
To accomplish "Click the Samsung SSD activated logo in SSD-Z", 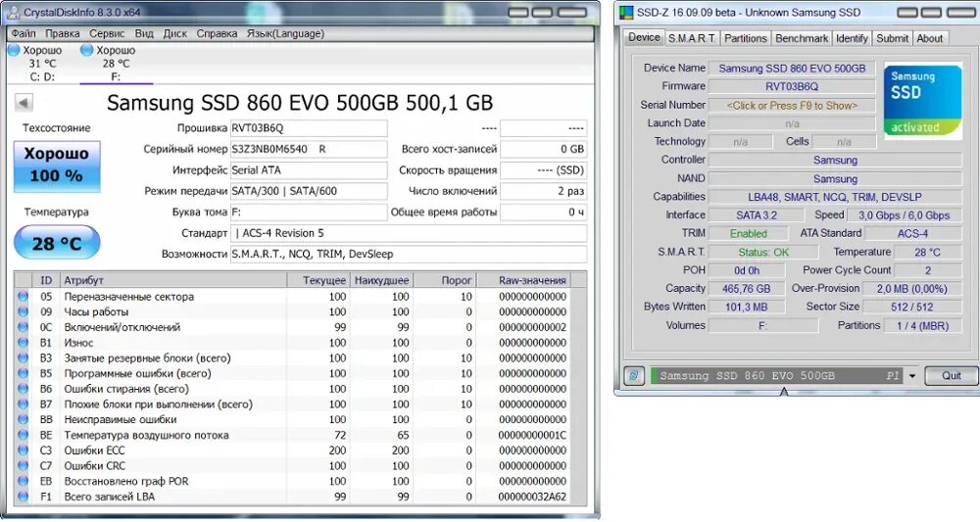I will coord(922,101).
